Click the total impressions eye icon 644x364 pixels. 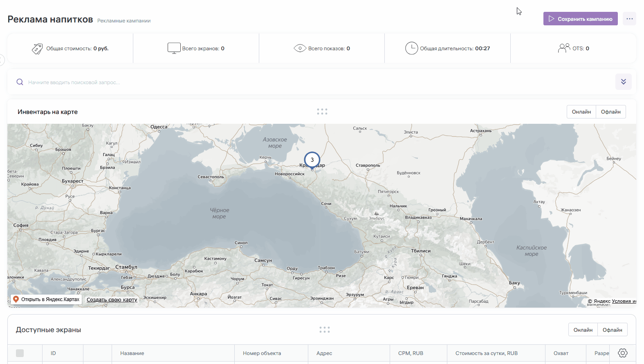[x=300, y=48]
